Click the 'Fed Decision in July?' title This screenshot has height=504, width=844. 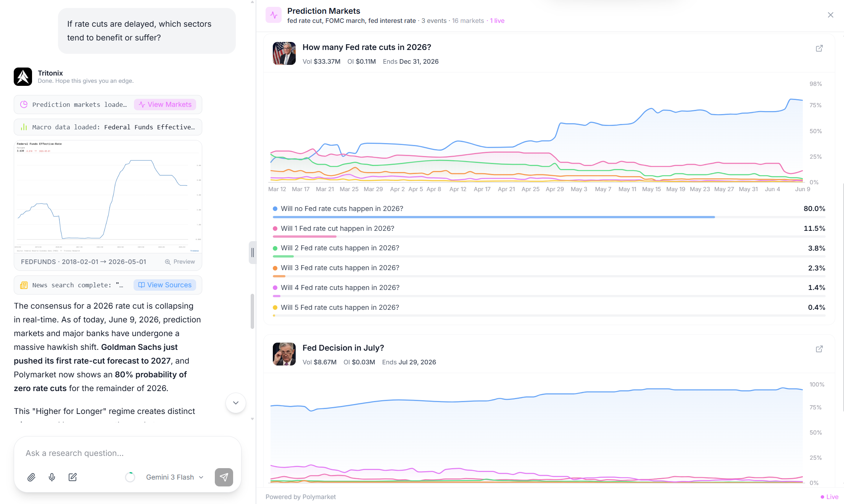[x=343, y=348]
